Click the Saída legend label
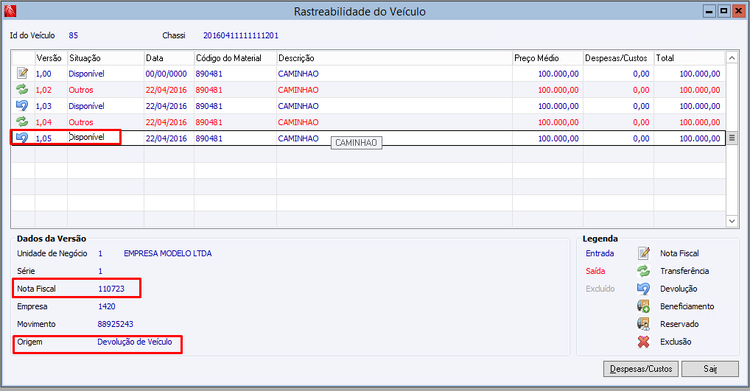The height and width of the screenshot is (391, 750). (595, 271)
